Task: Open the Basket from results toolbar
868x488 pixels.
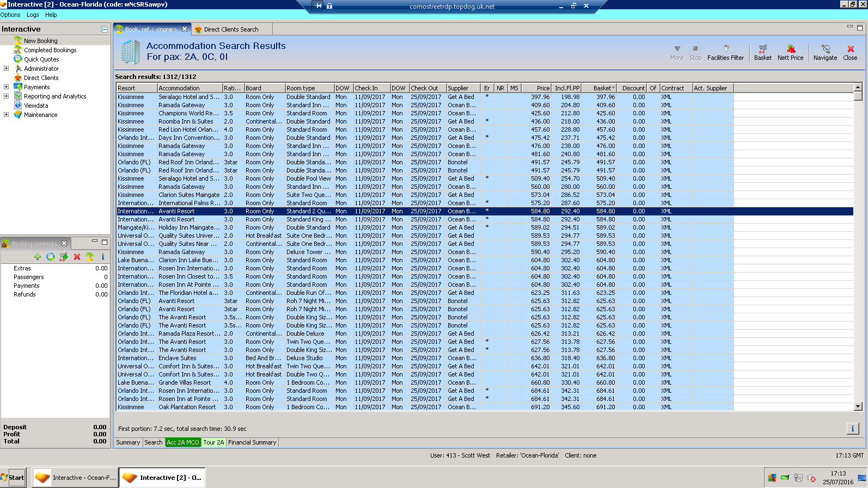Action: (x=762, y=52)
